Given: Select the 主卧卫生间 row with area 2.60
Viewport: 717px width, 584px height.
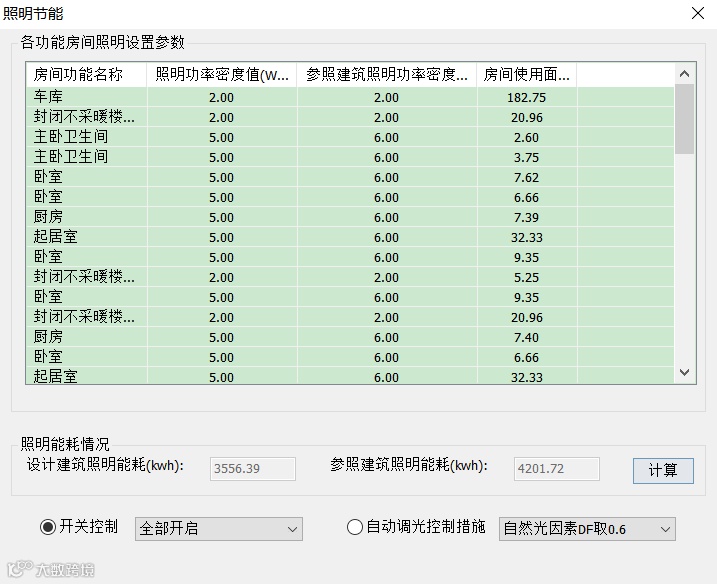Looking at the screenshot, I should [350, 137].
